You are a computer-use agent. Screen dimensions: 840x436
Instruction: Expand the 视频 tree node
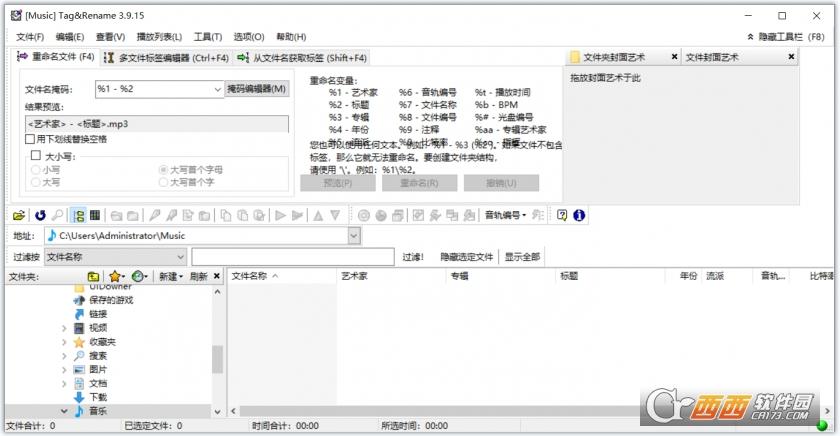click(x=64, y=328)
